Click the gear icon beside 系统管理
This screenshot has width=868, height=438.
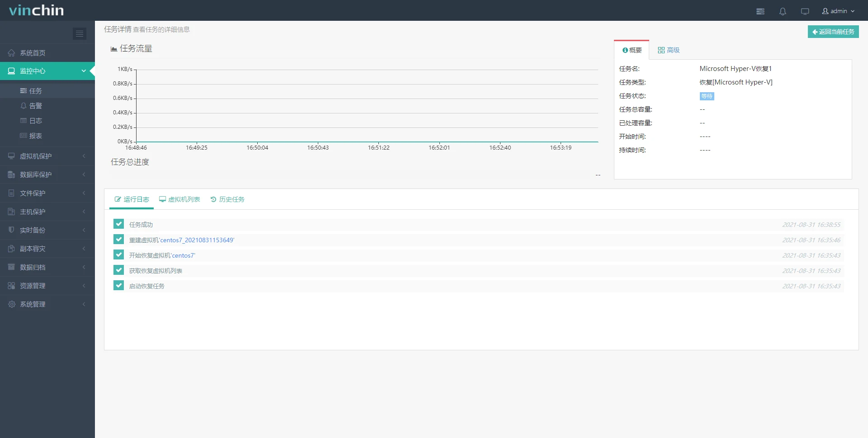pyautogui.click(x=11, y=304)
